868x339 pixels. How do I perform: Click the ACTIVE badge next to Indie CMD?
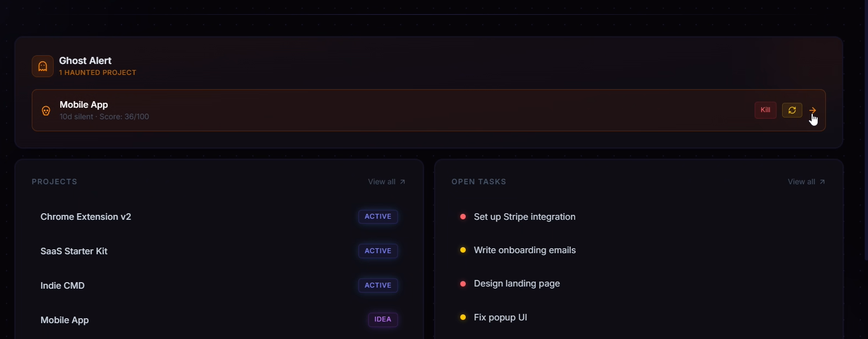pos(378,285)
